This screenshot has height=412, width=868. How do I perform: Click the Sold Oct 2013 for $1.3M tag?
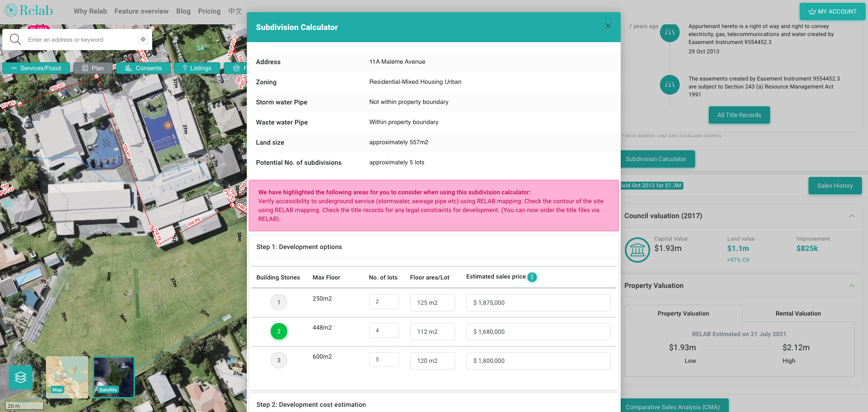coord(651,185)
